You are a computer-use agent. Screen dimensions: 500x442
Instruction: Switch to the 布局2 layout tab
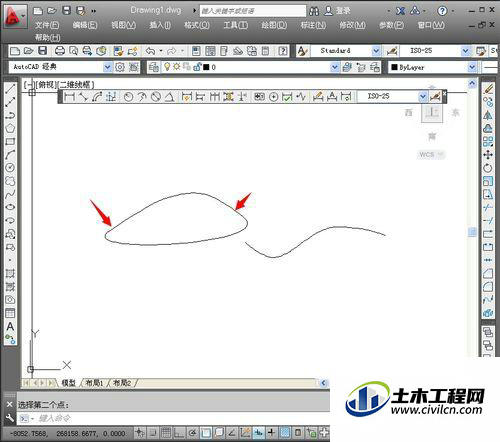(x=122, y=383)
